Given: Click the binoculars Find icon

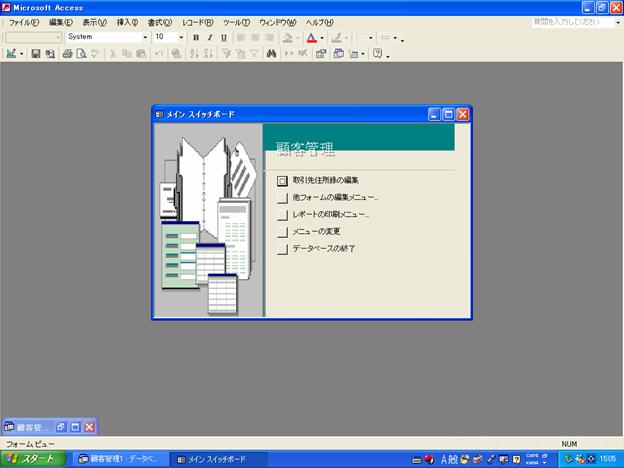Looking at the screenshot, I should point(271,54).
